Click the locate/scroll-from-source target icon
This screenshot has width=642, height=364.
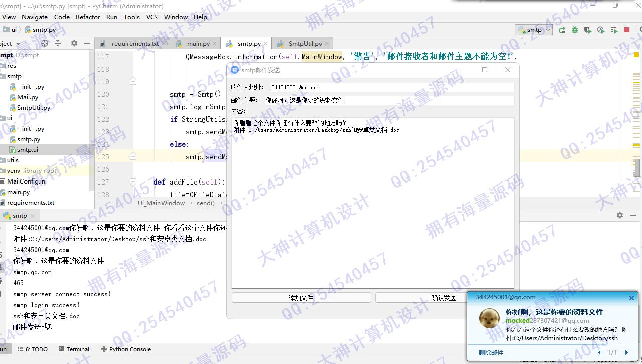coord(45,43)
